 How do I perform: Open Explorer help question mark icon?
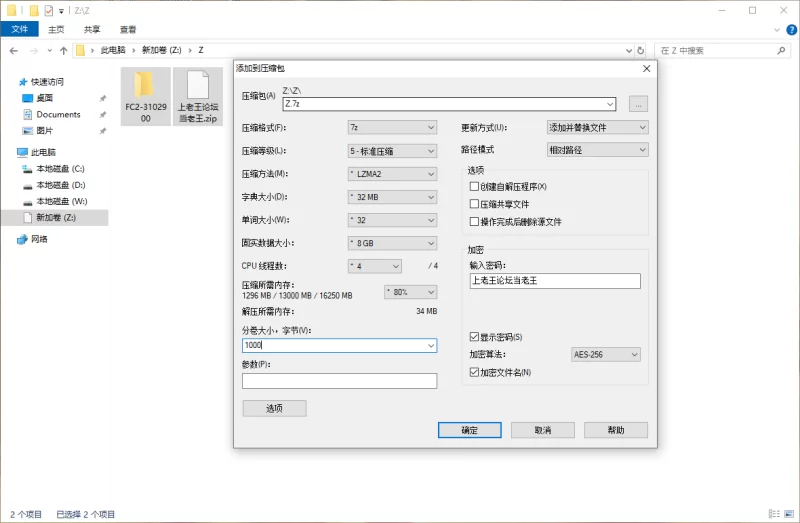pos(792,30)
